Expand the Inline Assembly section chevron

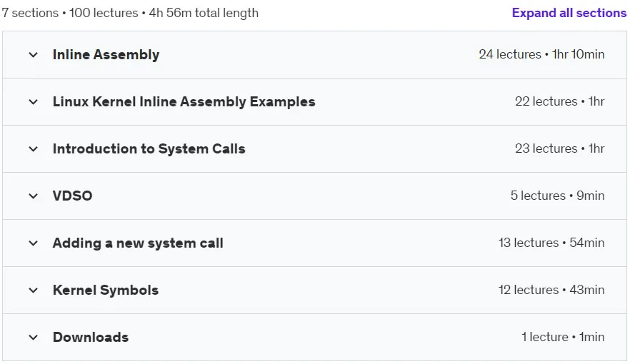(x=34, y=54)
